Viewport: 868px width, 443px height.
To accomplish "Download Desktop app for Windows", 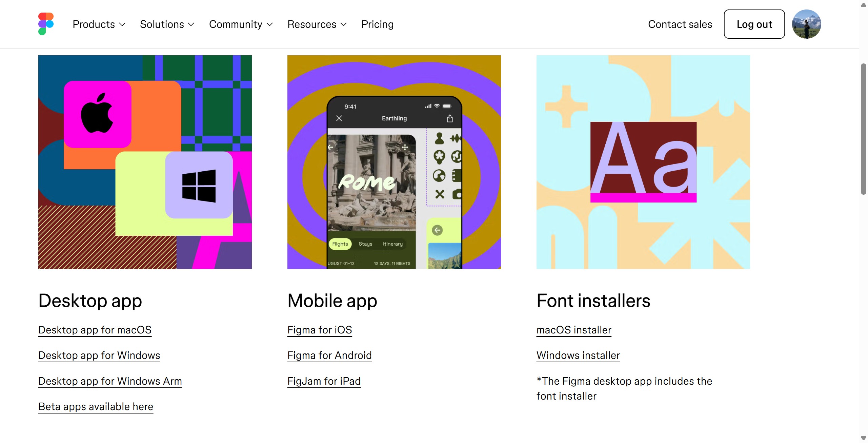I will (99, 355).
